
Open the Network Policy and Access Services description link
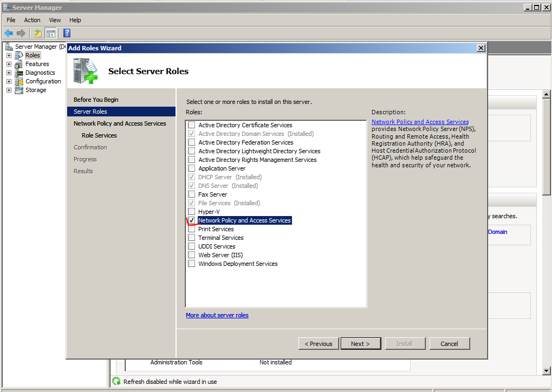tap(420, 122)
